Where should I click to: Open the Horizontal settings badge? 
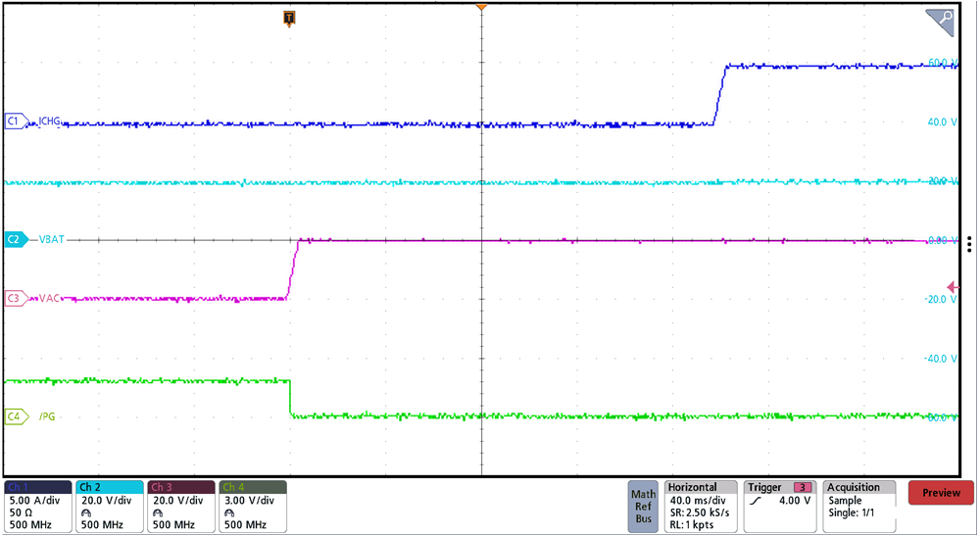click(700, 506)
